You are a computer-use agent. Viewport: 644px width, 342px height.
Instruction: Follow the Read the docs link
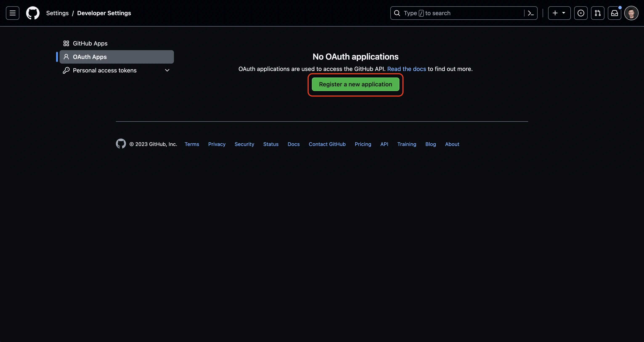(407, 69)
